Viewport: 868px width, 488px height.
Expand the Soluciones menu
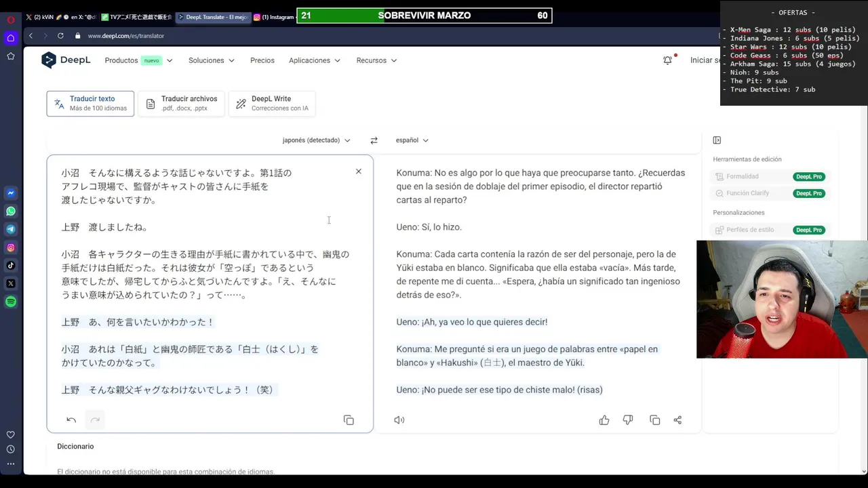click(212, 60)
